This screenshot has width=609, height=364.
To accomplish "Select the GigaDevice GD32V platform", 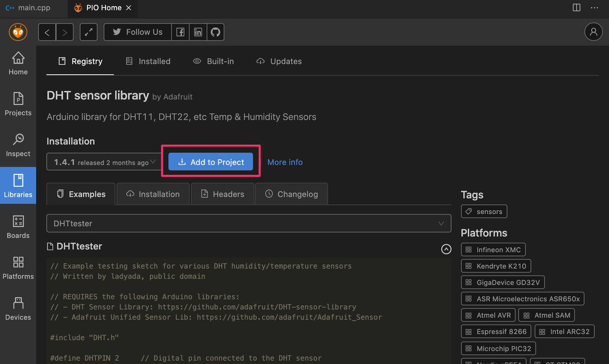I will [x=503, y=282].
